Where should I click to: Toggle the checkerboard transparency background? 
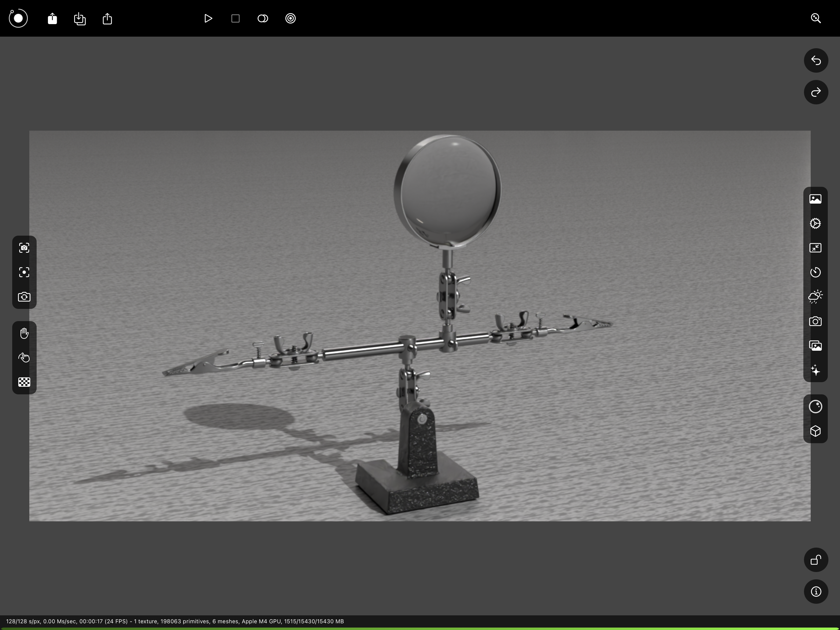click(x=24, y=382)
